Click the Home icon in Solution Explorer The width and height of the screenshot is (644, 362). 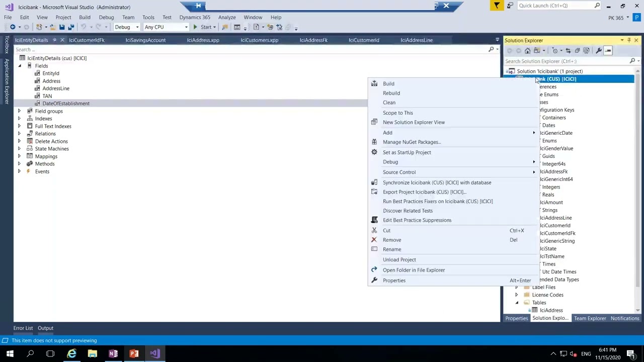pyautogui.click(x=527, y=51)
